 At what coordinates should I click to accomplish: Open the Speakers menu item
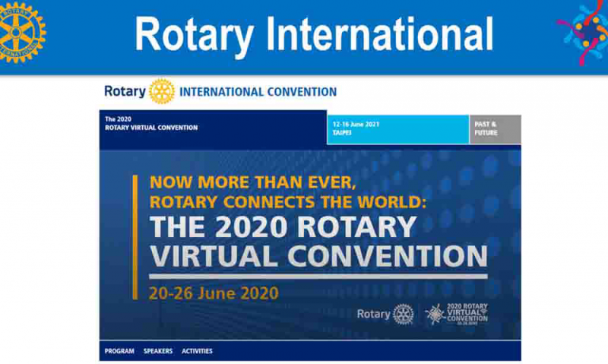click(x=158, y=351)
